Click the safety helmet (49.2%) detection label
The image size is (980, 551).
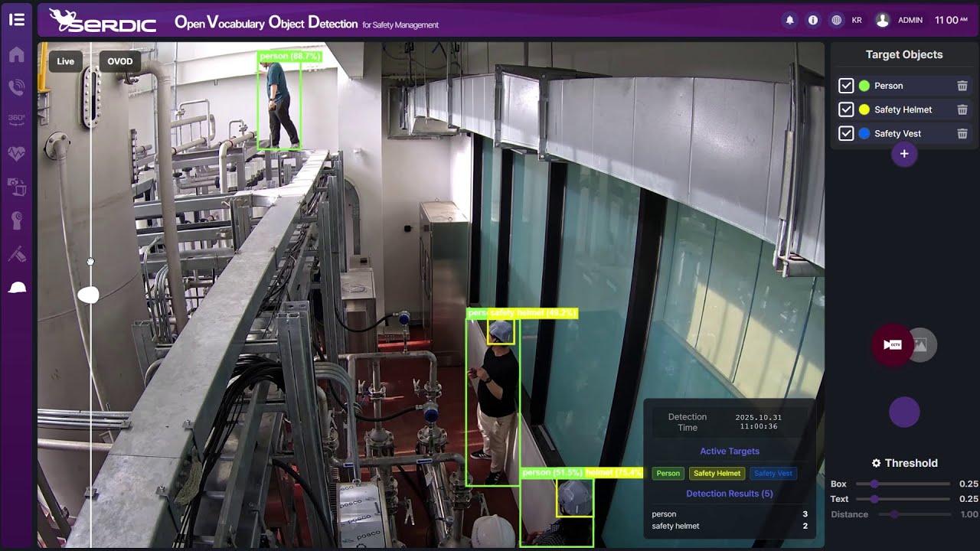click(533, 313)
